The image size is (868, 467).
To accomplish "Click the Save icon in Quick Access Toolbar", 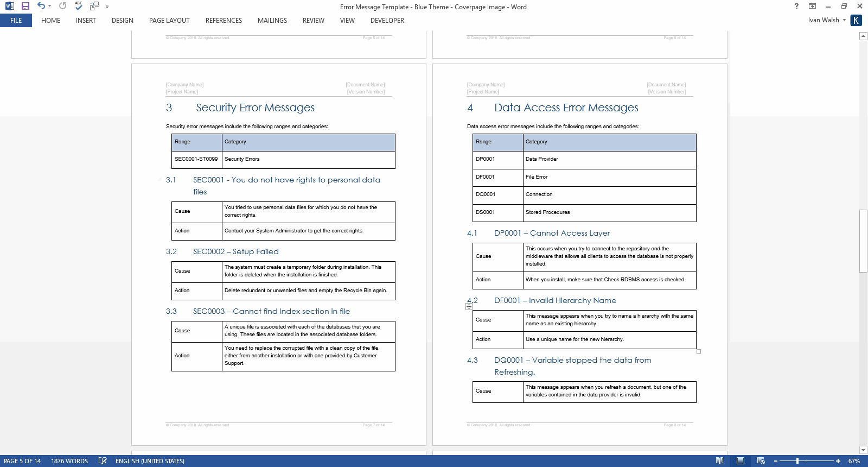I will click(25, 7).
